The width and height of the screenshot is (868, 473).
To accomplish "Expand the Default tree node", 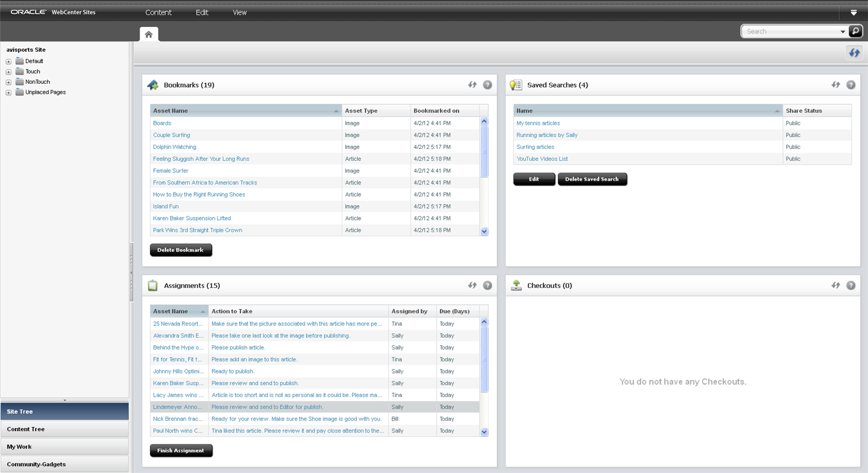I will [x=9, y=61].
